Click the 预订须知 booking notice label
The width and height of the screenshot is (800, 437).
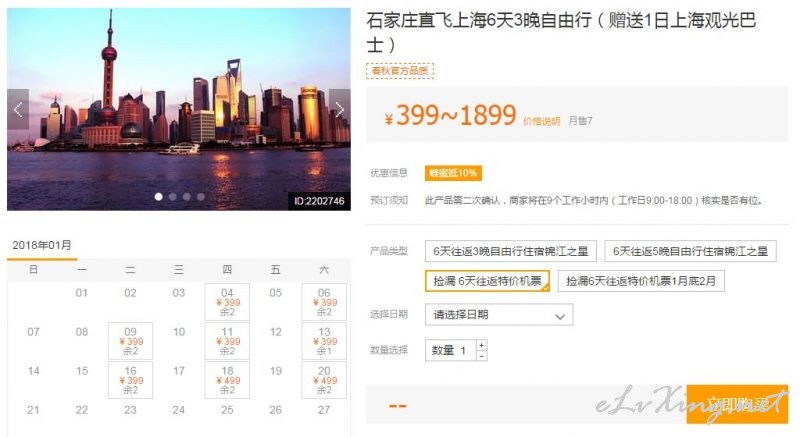click(x=389, y=200)
